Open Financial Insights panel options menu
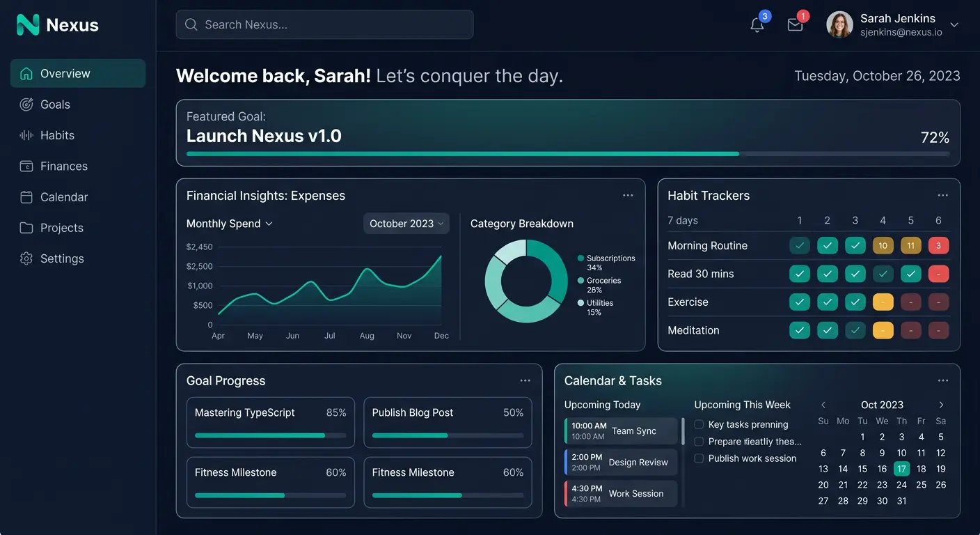The width and height of the screenshot is (980, 535). (628, 196)
